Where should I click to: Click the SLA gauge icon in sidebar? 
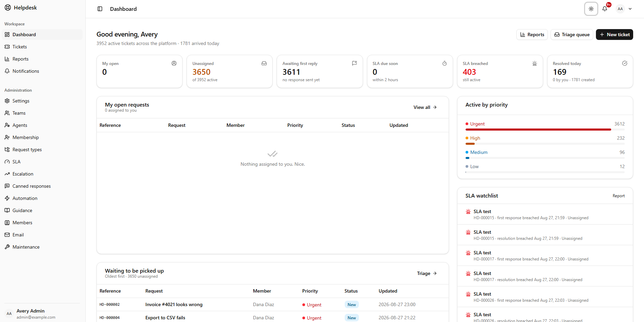[7, 162]
